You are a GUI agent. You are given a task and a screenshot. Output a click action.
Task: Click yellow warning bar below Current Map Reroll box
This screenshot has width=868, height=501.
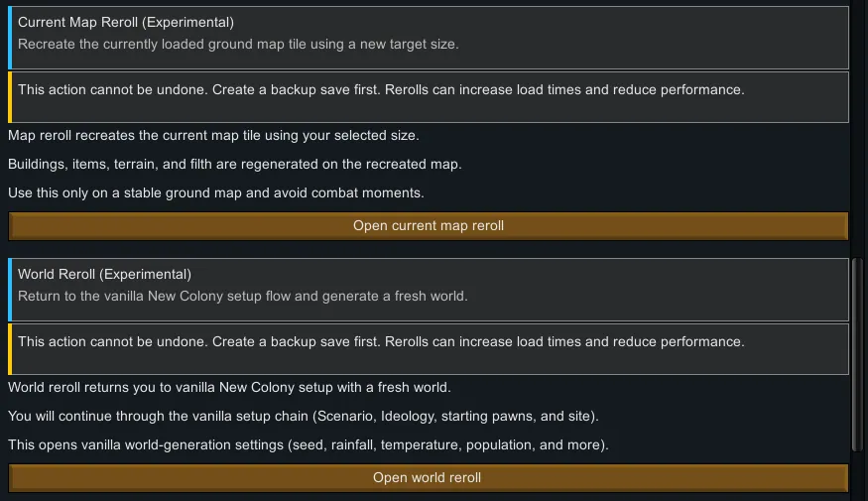point(10,96)
